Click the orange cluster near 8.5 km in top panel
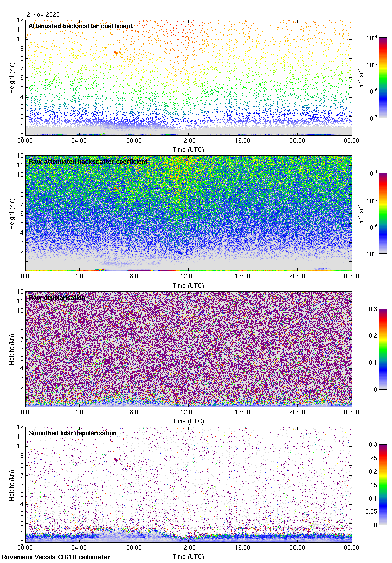The image size is (392, 563). click(117, 52)
